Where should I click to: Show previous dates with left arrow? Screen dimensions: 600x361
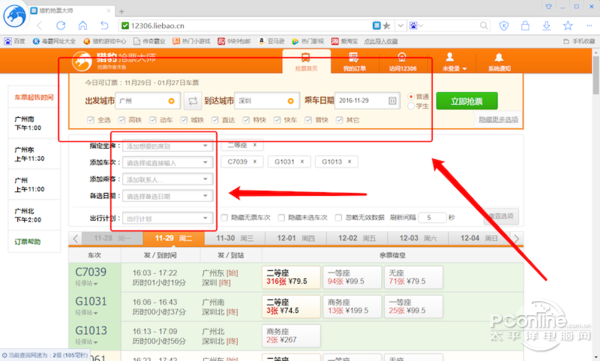pyautogui.click(x=75, y=238)
